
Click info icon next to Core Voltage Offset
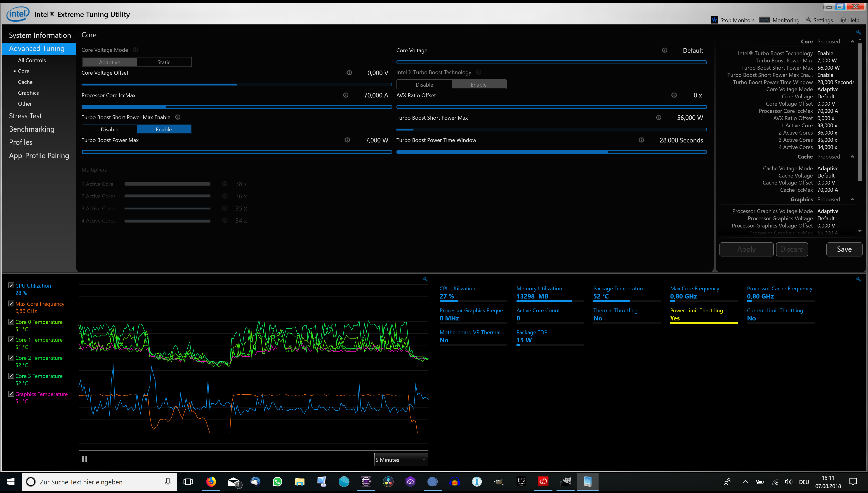click(x=349, y=73)
